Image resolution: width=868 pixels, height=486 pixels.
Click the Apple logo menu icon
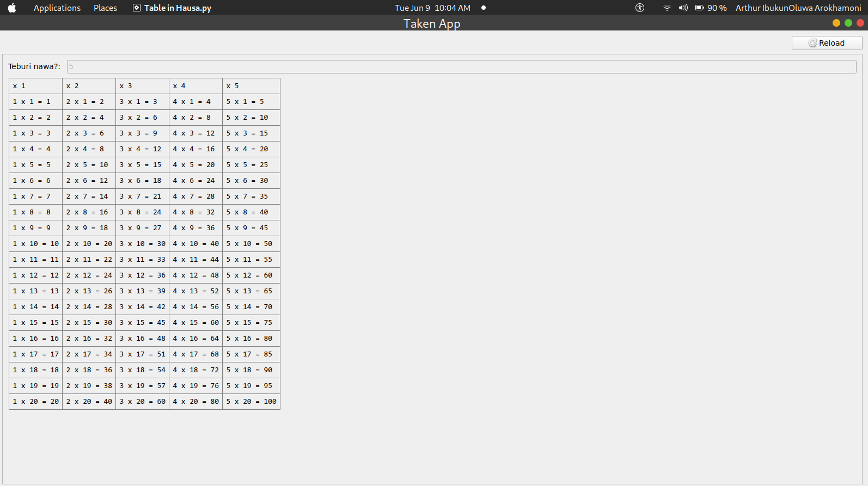pos(12,8)
